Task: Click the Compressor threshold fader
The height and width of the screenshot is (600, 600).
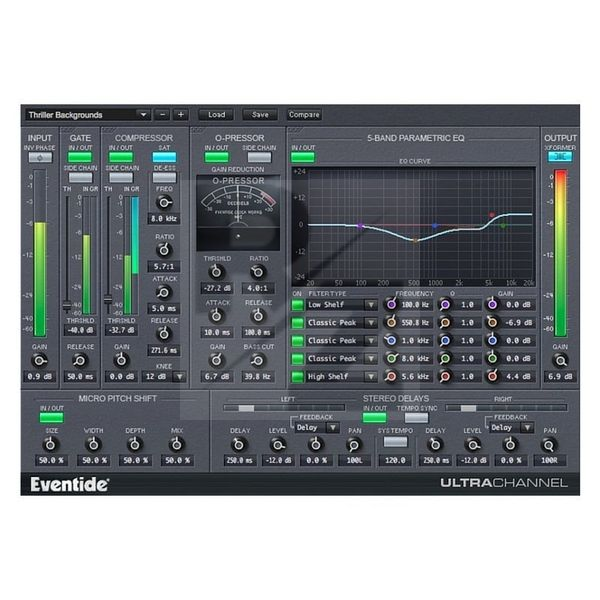Action: pos(108,299)
